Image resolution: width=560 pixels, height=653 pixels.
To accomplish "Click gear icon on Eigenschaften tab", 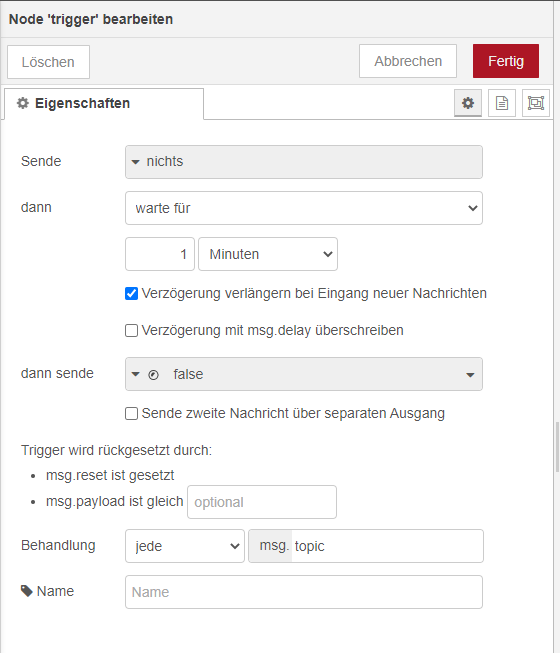I will 23,103.
